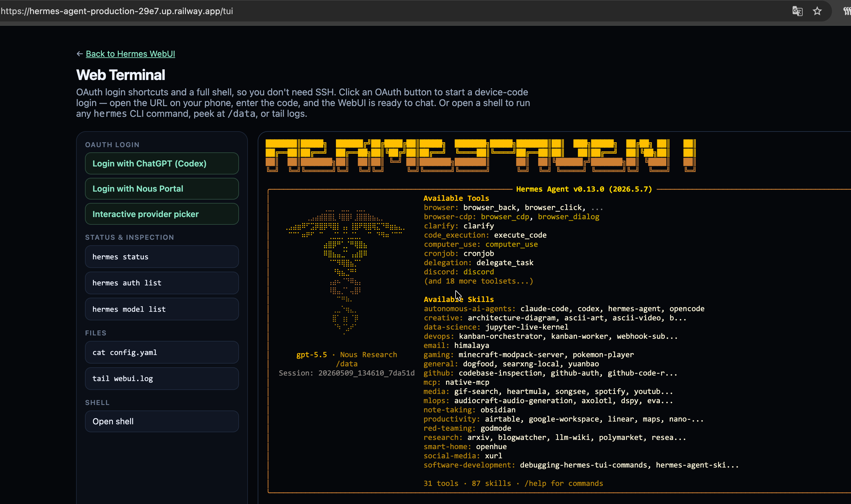Click the research skills line
The width and height of the screenshot is (851, 504).
pos(555,437)
